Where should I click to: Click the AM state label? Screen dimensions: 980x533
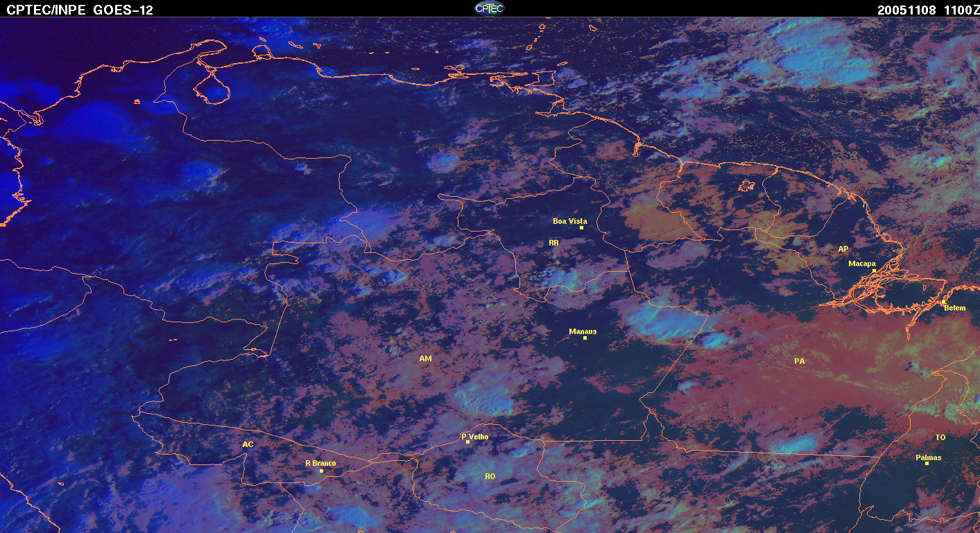pyautogui.click(x=425, y=358)
